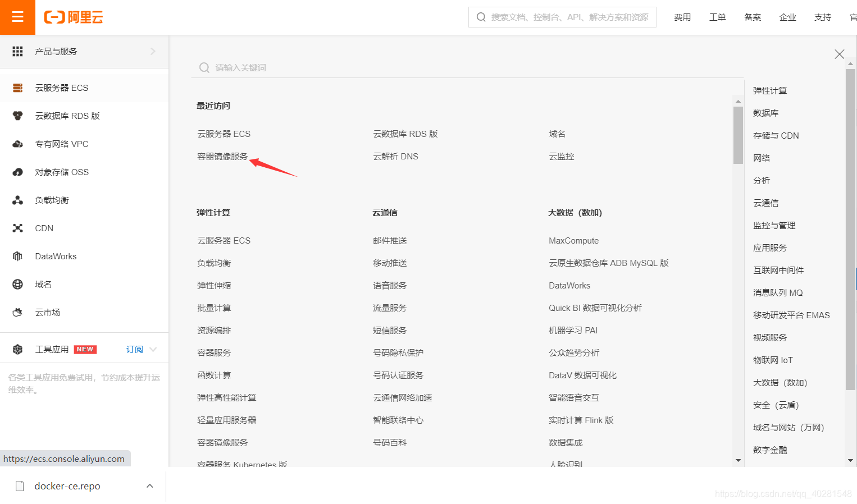This screenshot has width=857, height=504.
Task: Open the docker-ce.repo download options caret
Action: [150, 486]
